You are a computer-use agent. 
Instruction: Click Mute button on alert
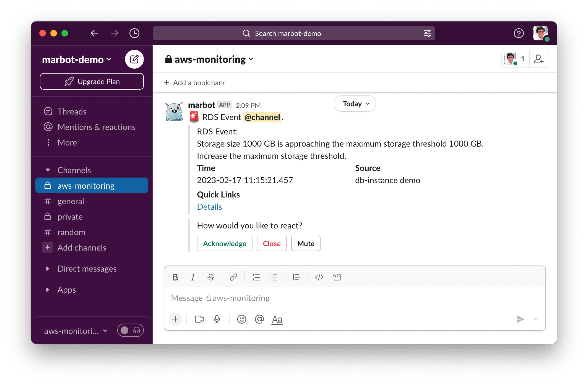click(x=306, y=243)
